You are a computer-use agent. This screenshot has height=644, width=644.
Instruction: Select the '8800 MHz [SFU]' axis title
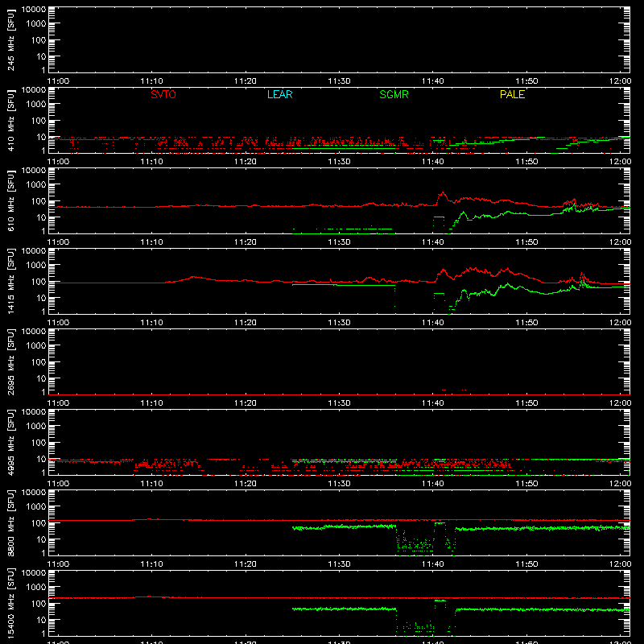tap(10, 522)
